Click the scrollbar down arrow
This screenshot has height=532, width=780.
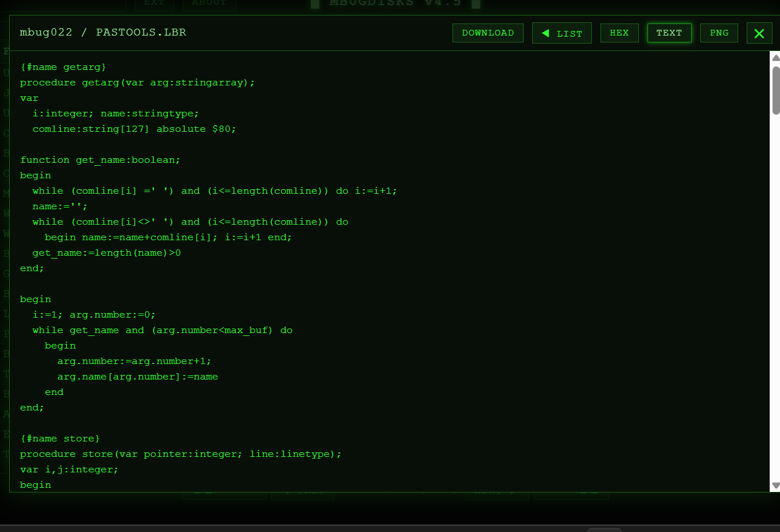[x=776, y=486]
